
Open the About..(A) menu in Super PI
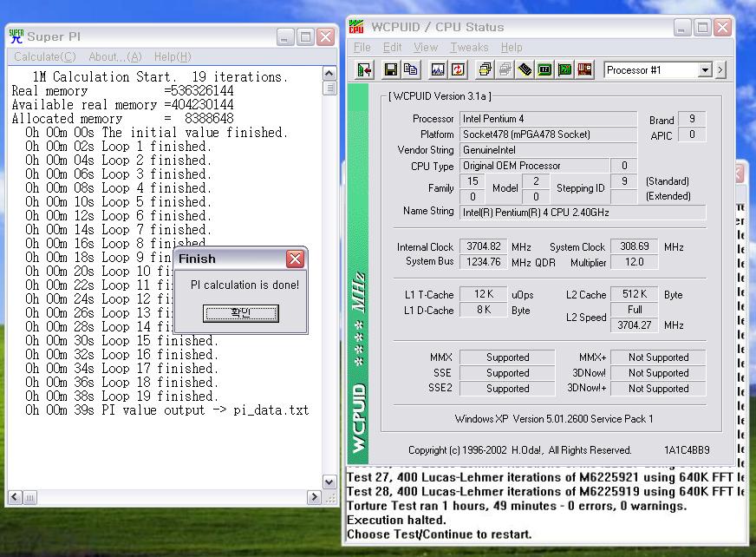(x=115, y=57)
